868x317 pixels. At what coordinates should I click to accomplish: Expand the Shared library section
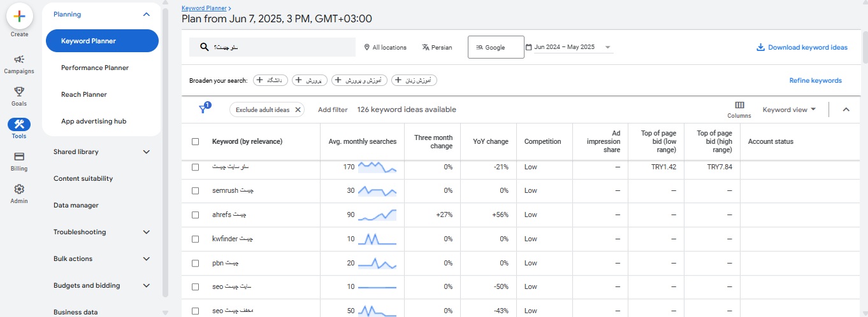pos(147,151)
